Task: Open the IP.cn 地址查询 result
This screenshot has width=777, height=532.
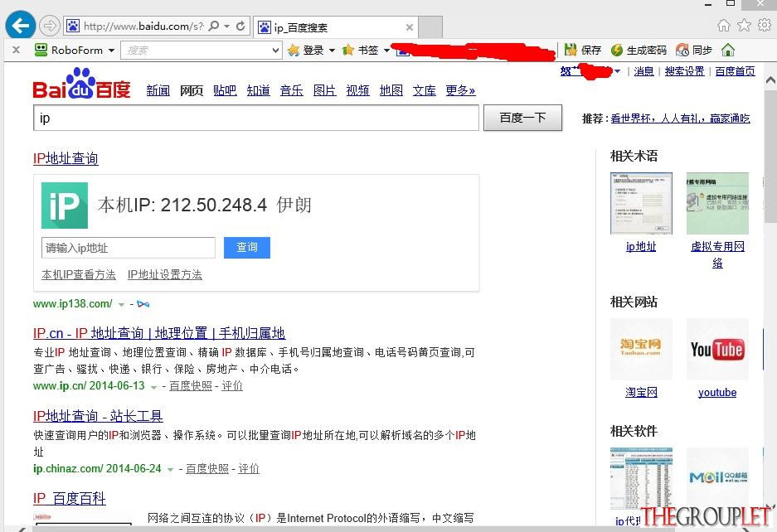Action: pos(159,333)
